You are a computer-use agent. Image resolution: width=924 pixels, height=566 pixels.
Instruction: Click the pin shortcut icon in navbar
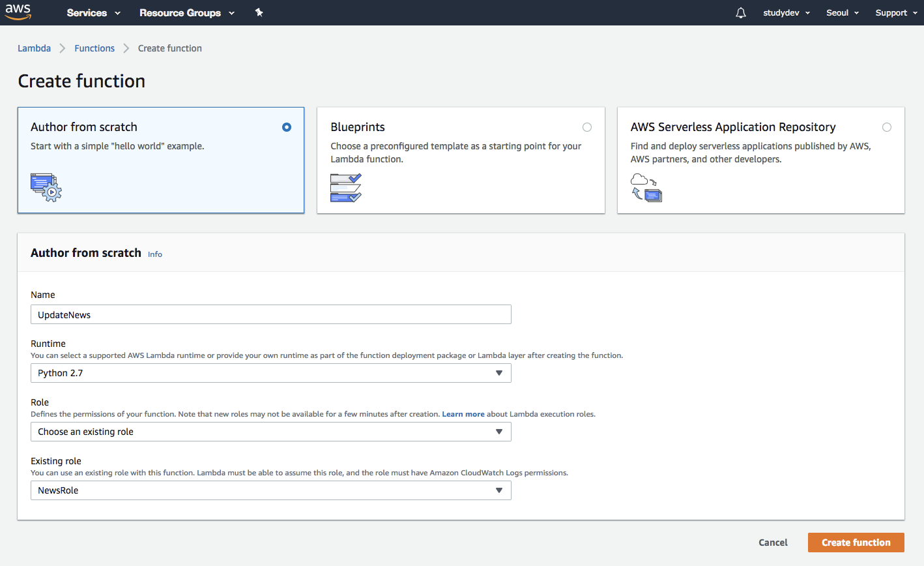(x=259, y=12)
